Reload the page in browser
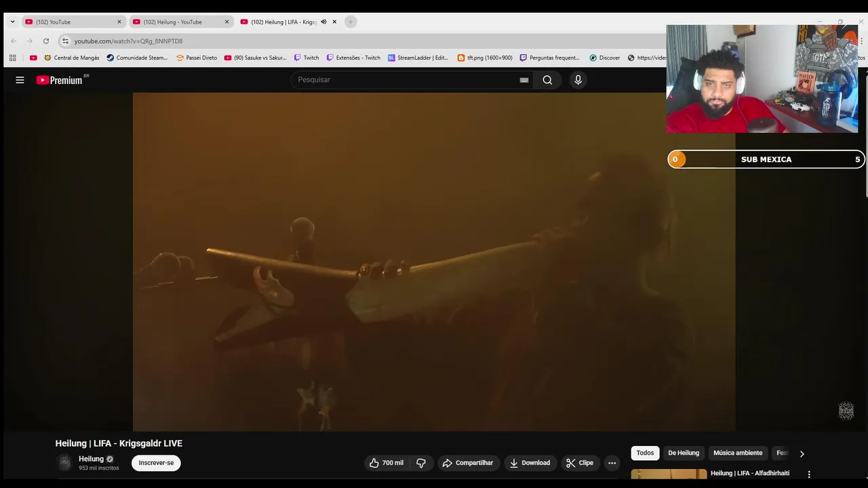Screen dimensions: 868x488 point(46,41)
